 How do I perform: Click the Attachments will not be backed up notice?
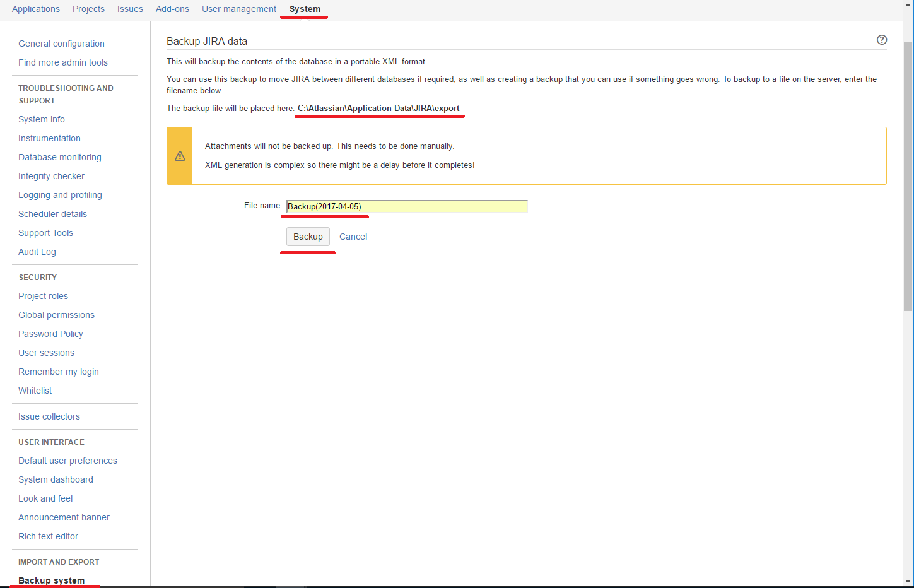(x=329, y=146)
